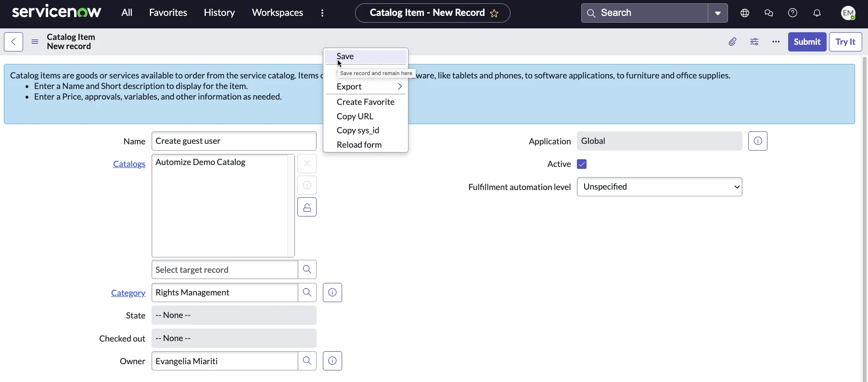Follow the Catalogs label link
Image resolution: width=868 pixels, height=382 pixels.
pos(129,164)
